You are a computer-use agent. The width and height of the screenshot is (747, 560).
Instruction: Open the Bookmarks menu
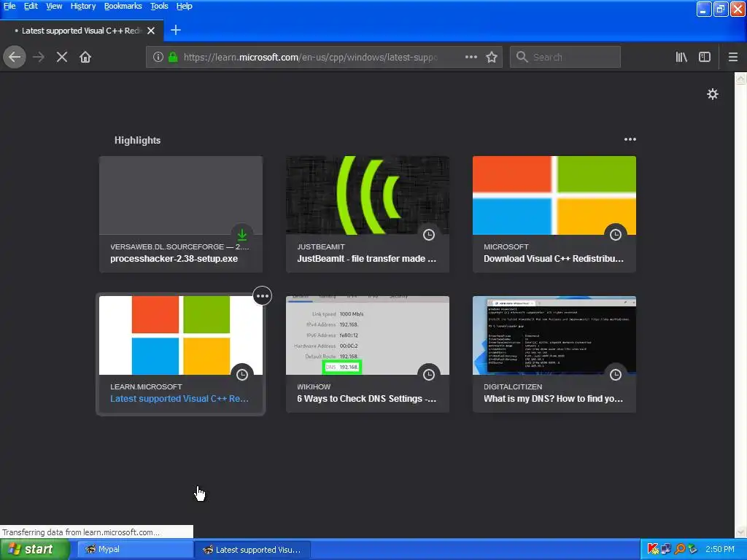click(x=123, y=6)
